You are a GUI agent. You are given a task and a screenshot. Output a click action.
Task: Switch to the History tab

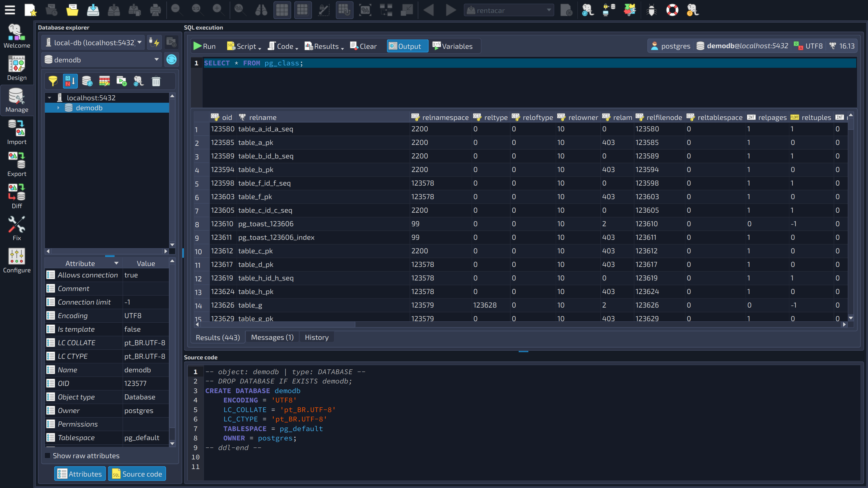click(x=317, y=337)
